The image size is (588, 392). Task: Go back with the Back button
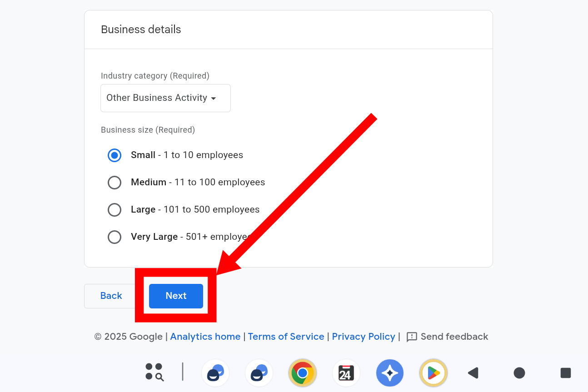coord(111,296)
